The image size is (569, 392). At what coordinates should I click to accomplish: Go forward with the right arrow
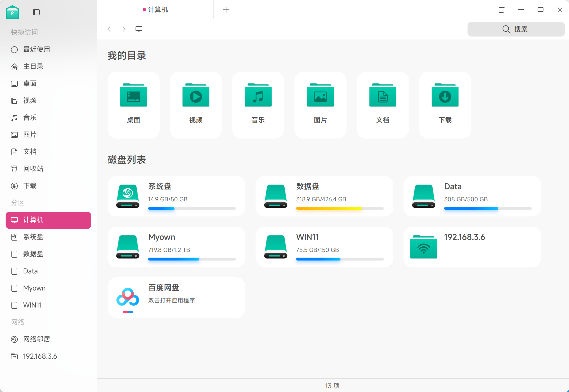click(124, 29)
